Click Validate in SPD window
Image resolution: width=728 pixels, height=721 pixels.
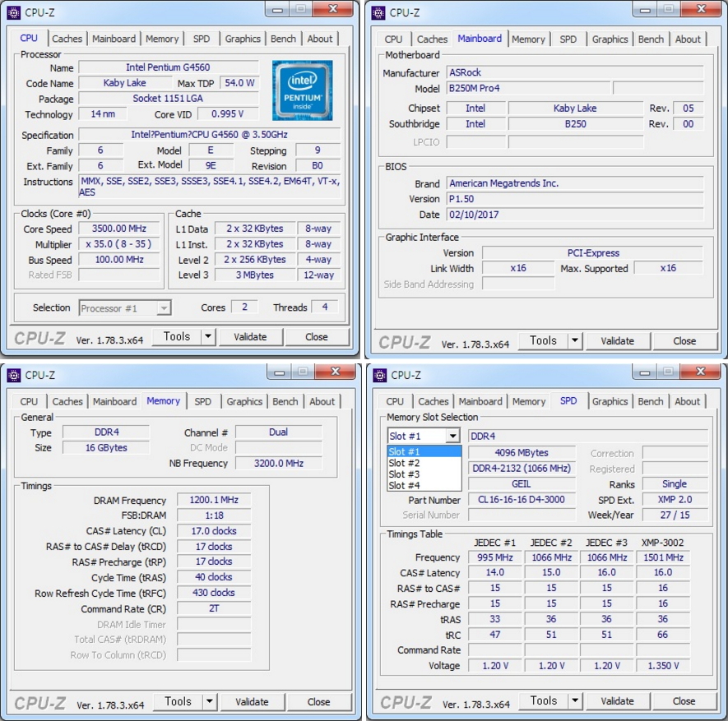(618, 701)
